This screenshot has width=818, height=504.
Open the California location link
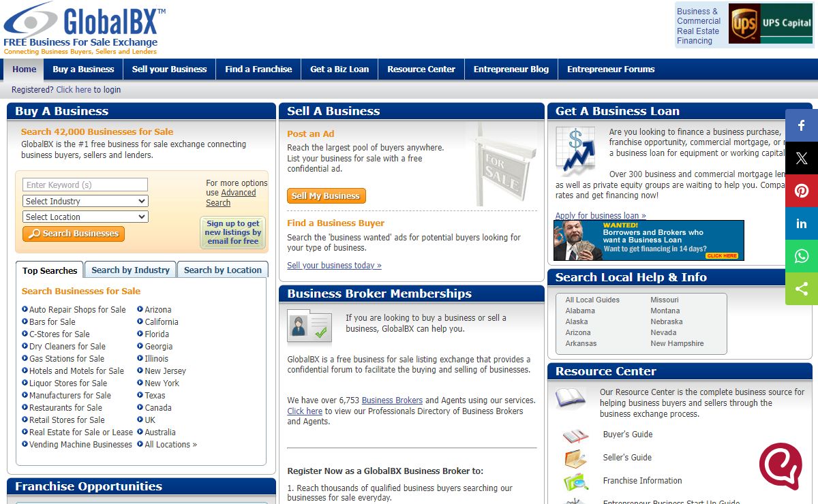(x=162, y=322)
